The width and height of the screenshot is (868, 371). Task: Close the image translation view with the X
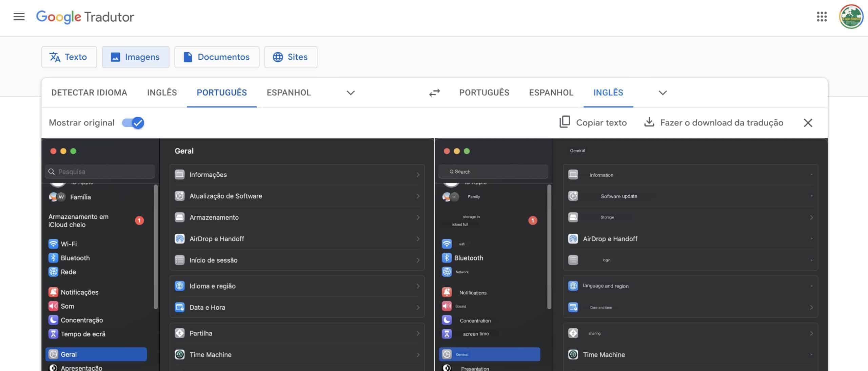coord(808,123)
